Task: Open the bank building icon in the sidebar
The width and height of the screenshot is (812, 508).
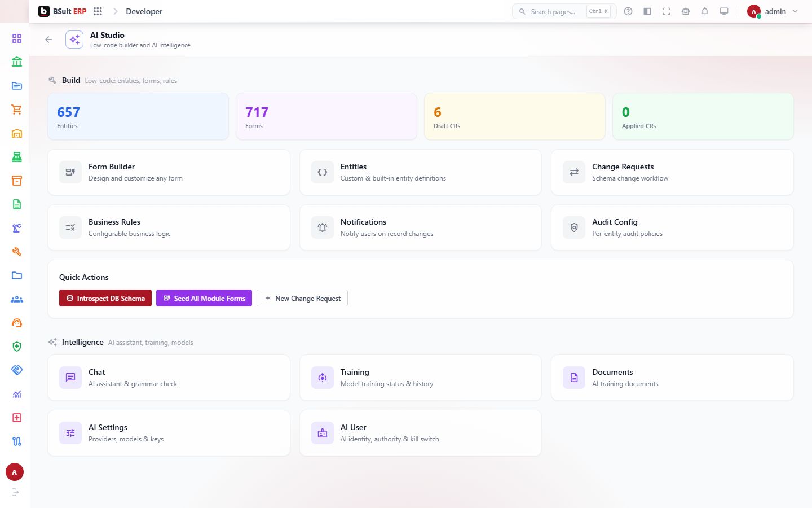Action: (17, 62)
